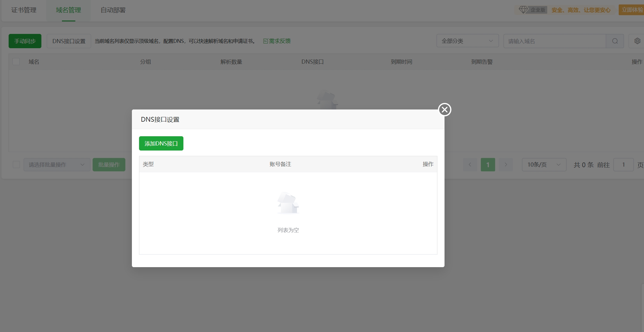
Task: Click the 解析数量 column header
Action: [231, 62]
